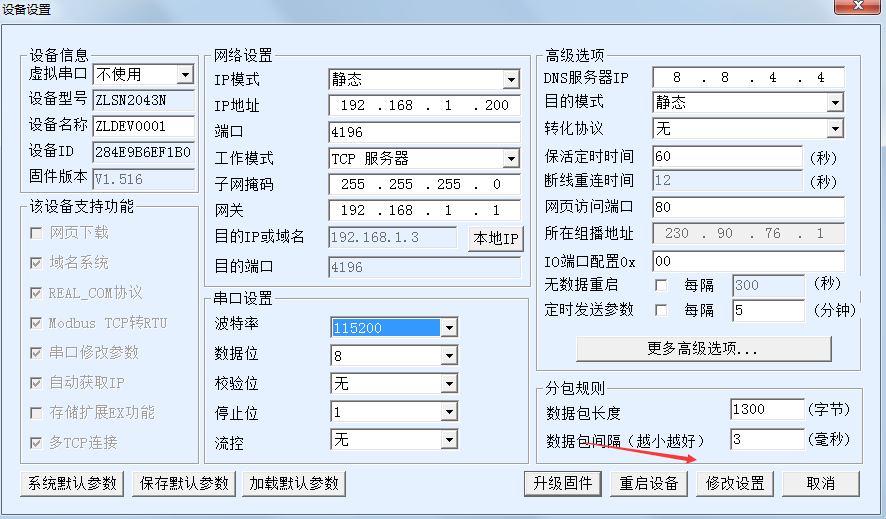Open the 工作模式 dropdown list
Viewport: 886px width, 519px height.
tap(511, 159)
